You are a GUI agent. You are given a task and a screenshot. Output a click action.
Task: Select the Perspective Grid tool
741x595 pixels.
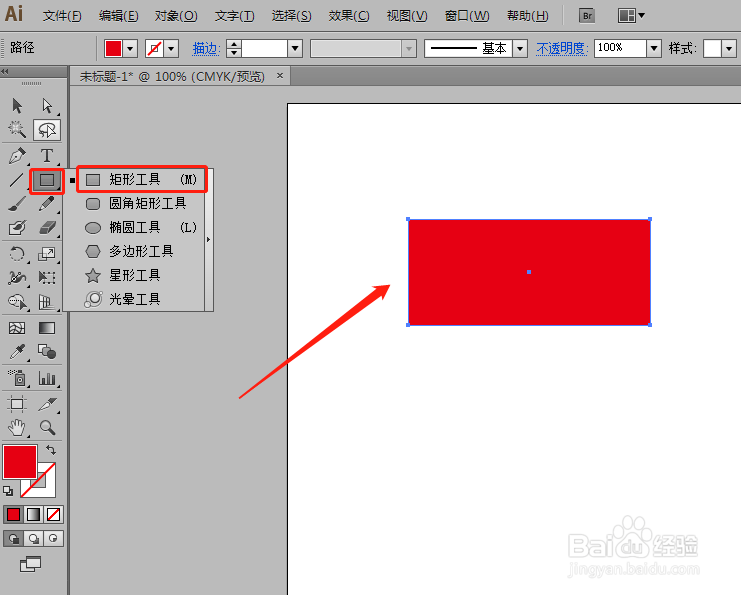(x=47, y=302)
